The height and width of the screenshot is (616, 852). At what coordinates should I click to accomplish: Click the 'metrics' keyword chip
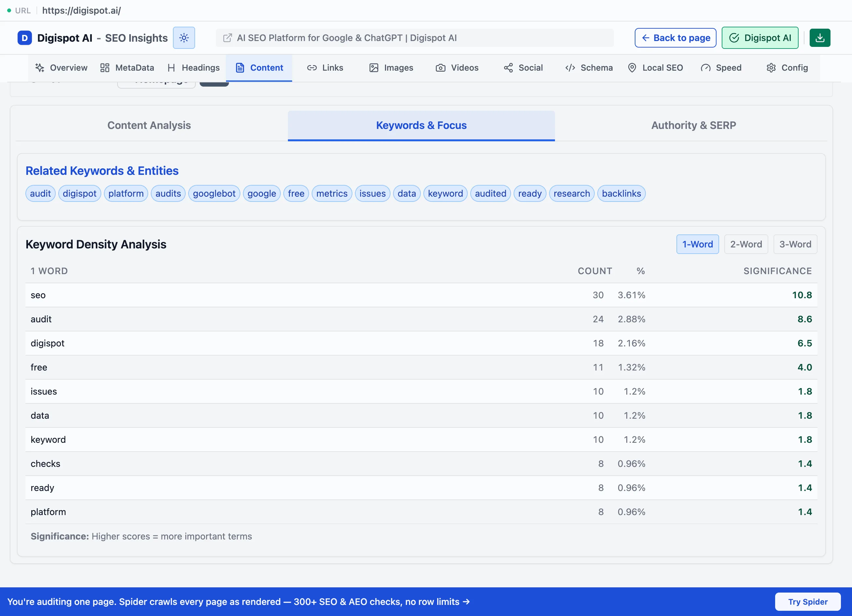(332, 193)
